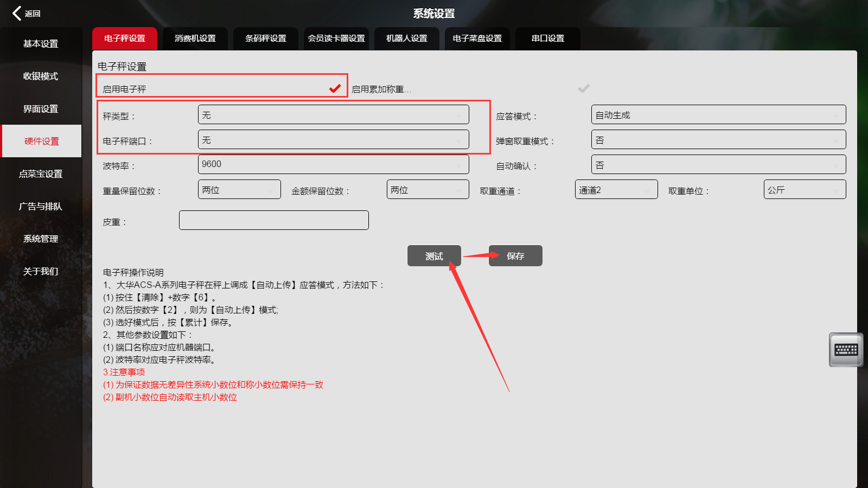Select the 取重通道 dropdown
Screen dimensions: 868x488
616,190
